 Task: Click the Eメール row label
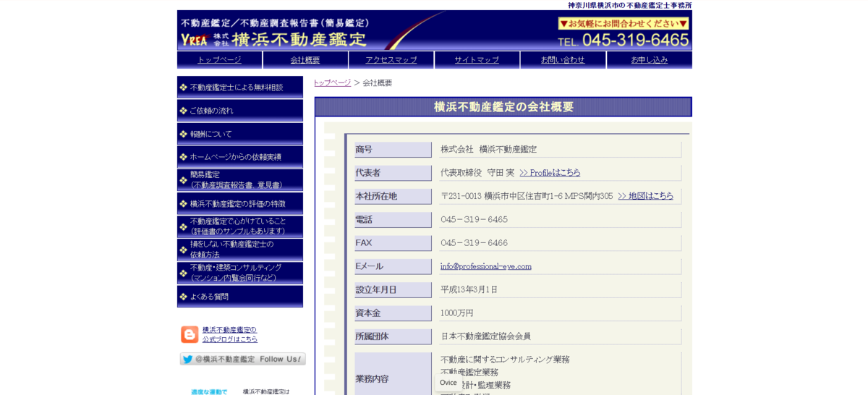pos(393,266)
